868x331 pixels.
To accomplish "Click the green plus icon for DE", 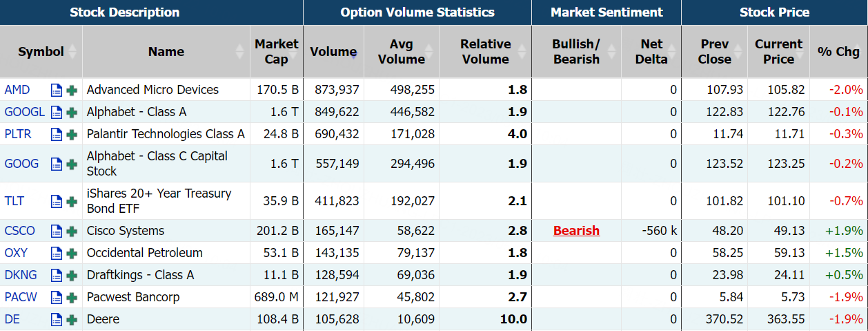I will click(x=72, y=319).
